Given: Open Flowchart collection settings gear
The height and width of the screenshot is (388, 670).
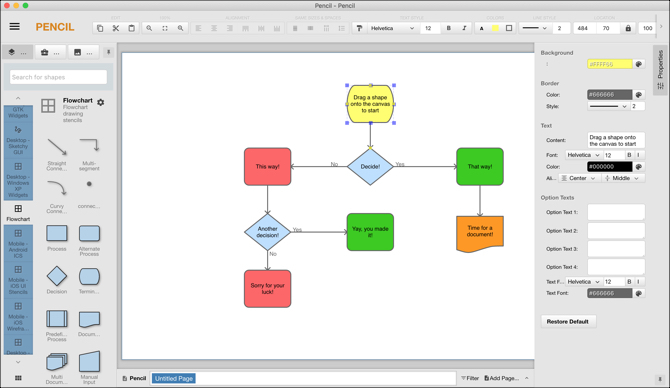Looking at the screenshot, I should [x=100, y=102].
